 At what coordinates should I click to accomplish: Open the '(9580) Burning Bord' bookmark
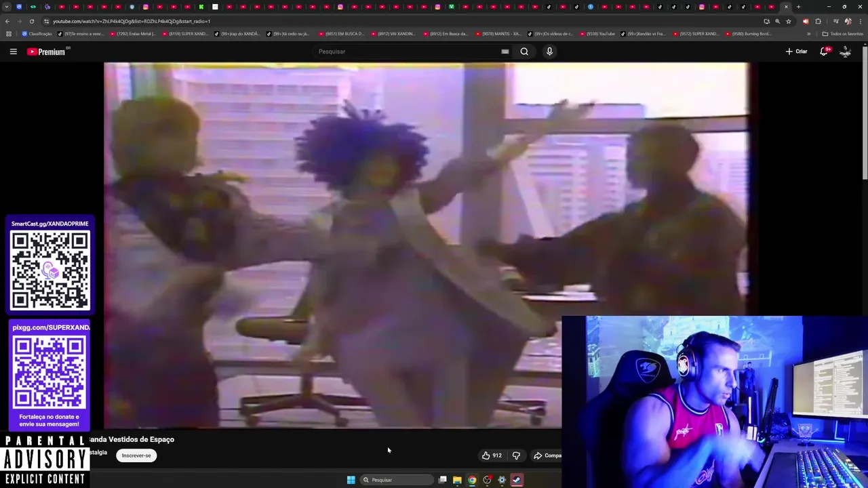tap(748, 34)
